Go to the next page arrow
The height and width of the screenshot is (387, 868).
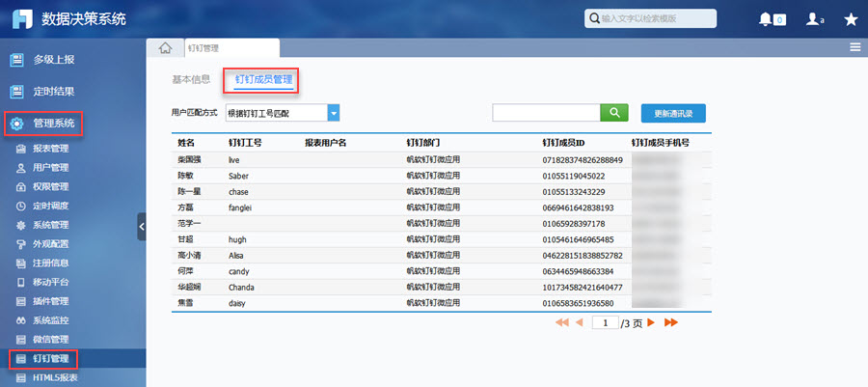point(651,322)
